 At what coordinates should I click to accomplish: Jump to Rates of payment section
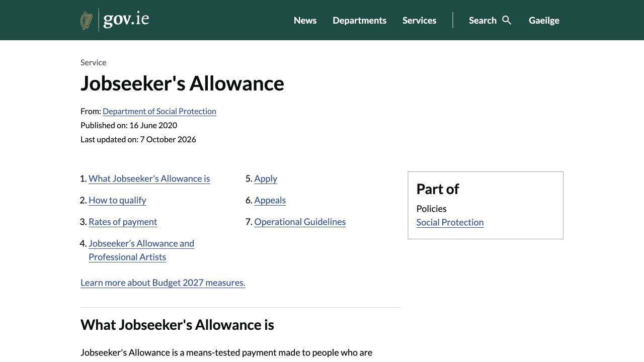(x=123, y=222)
